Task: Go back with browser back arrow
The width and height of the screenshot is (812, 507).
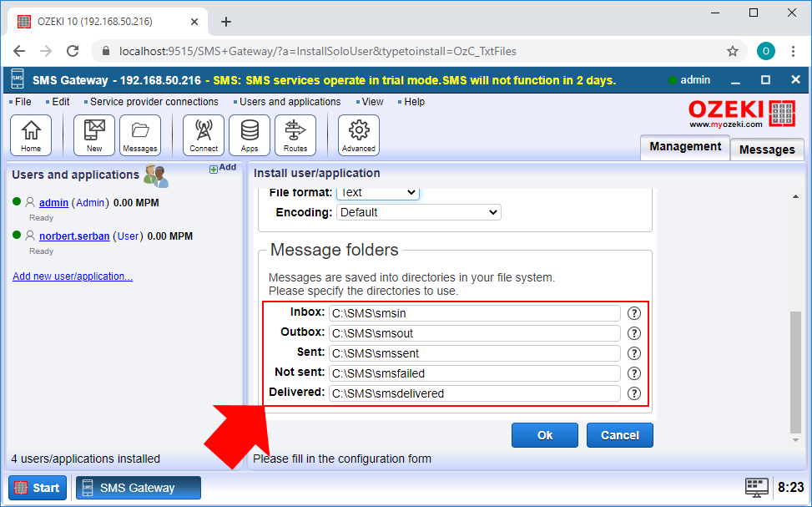Action: (19, 51)
